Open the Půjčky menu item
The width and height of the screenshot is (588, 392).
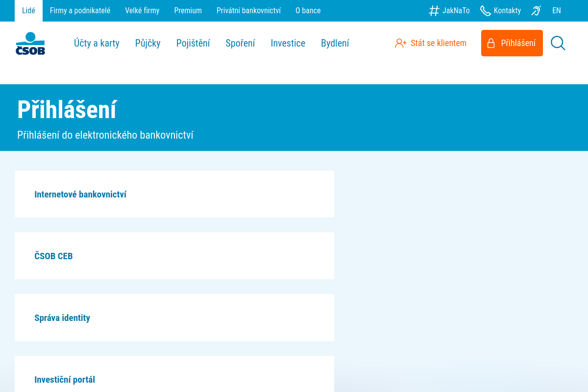pyautogui.click(x=147, y=43)
